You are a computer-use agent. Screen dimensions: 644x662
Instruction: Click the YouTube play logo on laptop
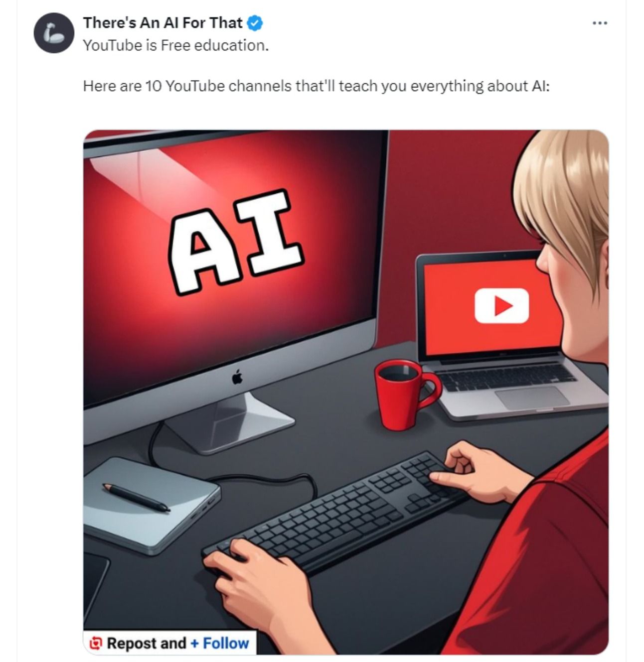click(501, 306)
